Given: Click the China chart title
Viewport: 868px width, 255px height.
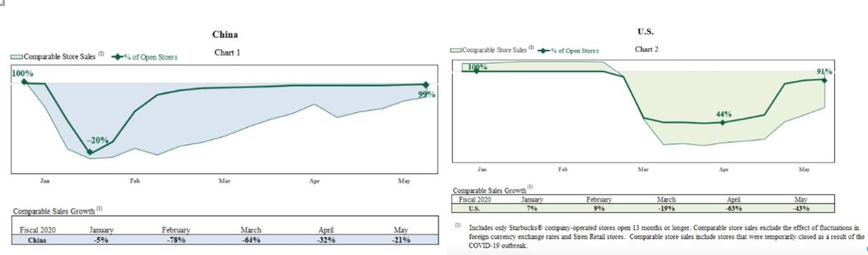Looking at the screenshot, I should point(225,34).
